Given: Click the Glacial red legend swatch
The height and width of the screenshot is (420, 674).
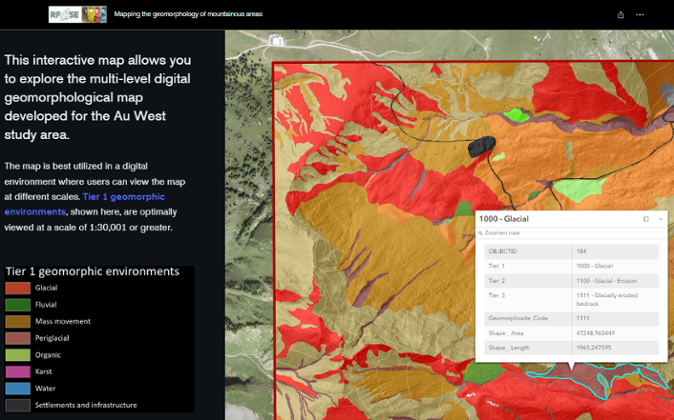Looking at the screenshot, I should pos(18,289).
